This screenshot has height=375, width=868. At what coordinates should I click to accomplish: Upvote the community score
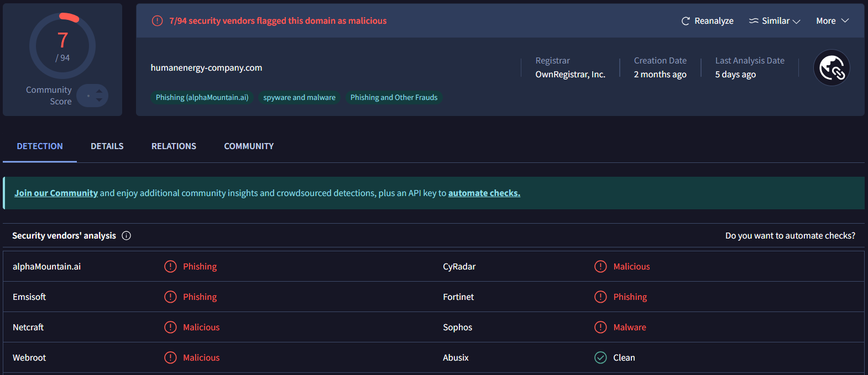click(99, 91)
